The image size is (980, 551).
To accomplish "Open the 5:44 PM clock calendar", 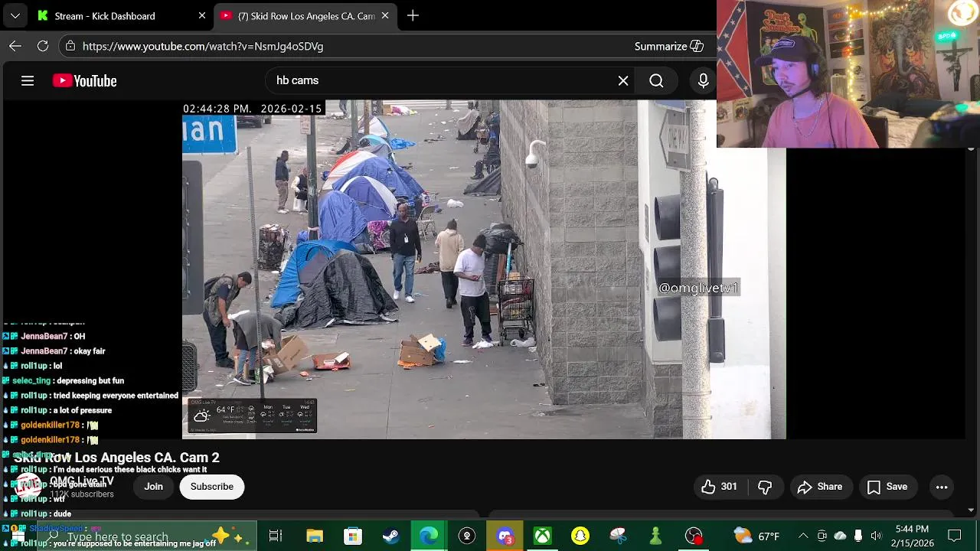I will coord(912,536).
